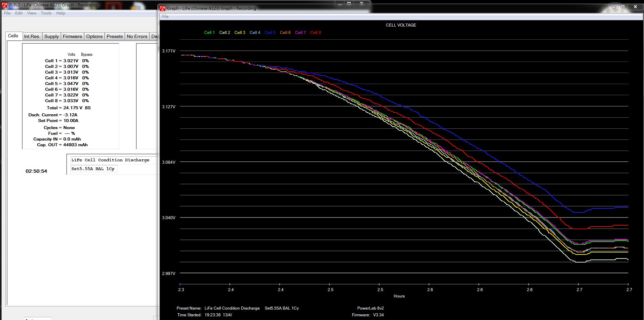The image size is (644, 320).
Task: Open the Help menu
Action: pyautogui.click(x=61, y=13)
